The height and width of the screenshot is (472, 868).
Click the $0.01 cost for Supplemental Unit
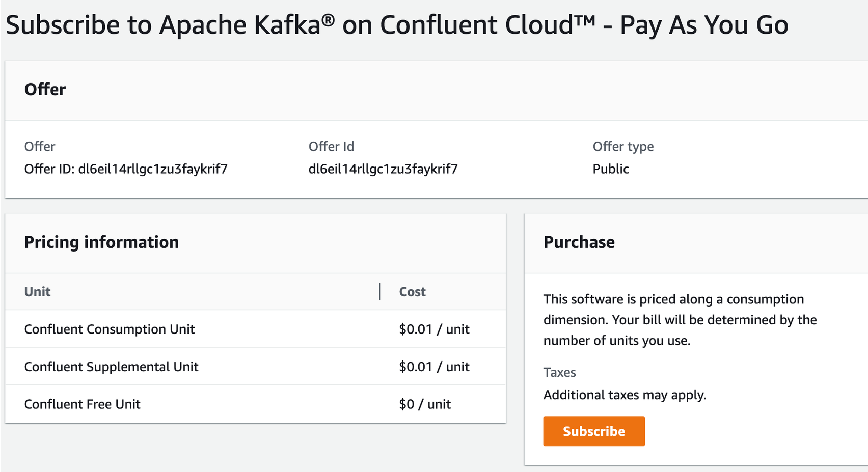coord(433,366)
